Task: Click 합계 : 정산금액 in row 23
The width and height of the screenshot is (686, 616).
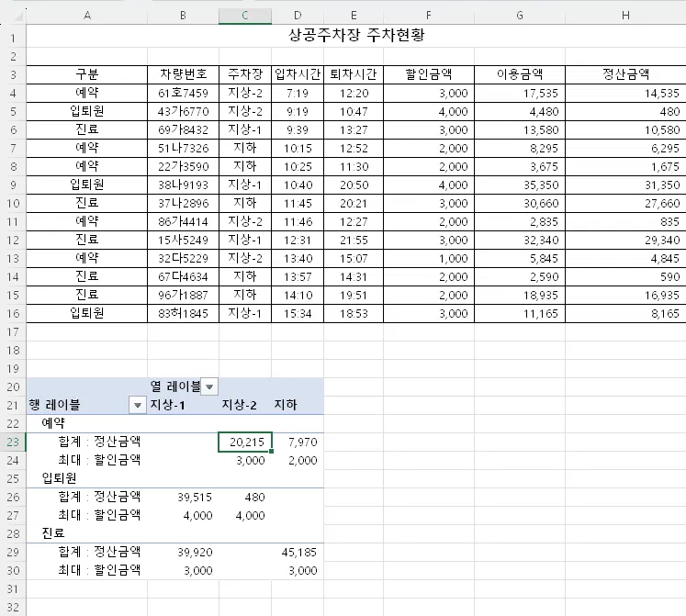Action: coord(99,442)
